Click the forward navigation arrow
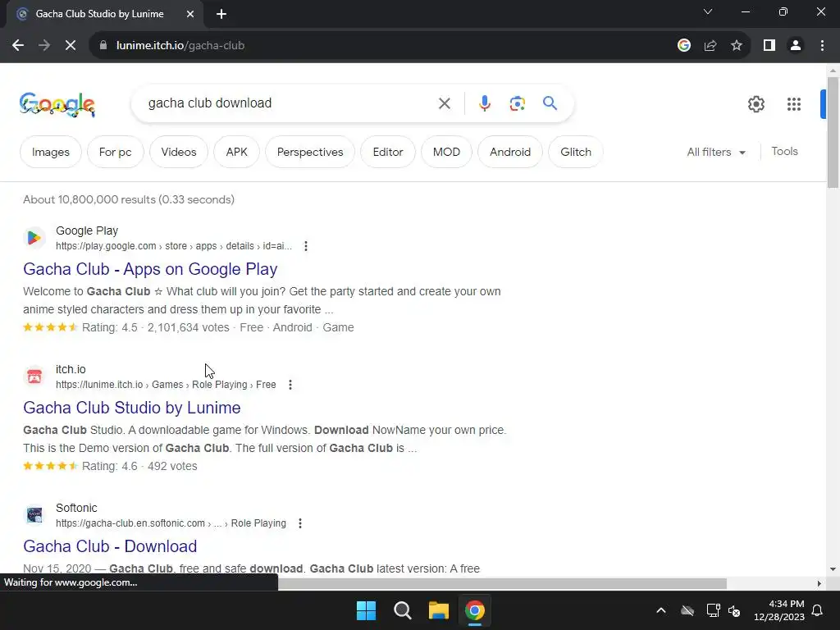Screen dimensions: 840x630 point(44,46)
